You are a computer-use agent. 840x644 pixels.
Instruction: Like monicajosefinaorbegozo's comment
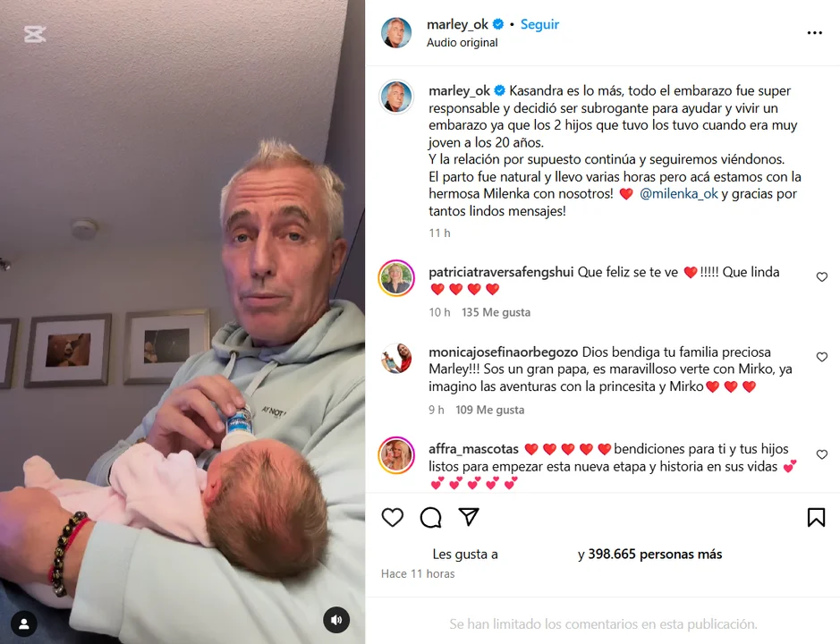(x=822, y=357)
